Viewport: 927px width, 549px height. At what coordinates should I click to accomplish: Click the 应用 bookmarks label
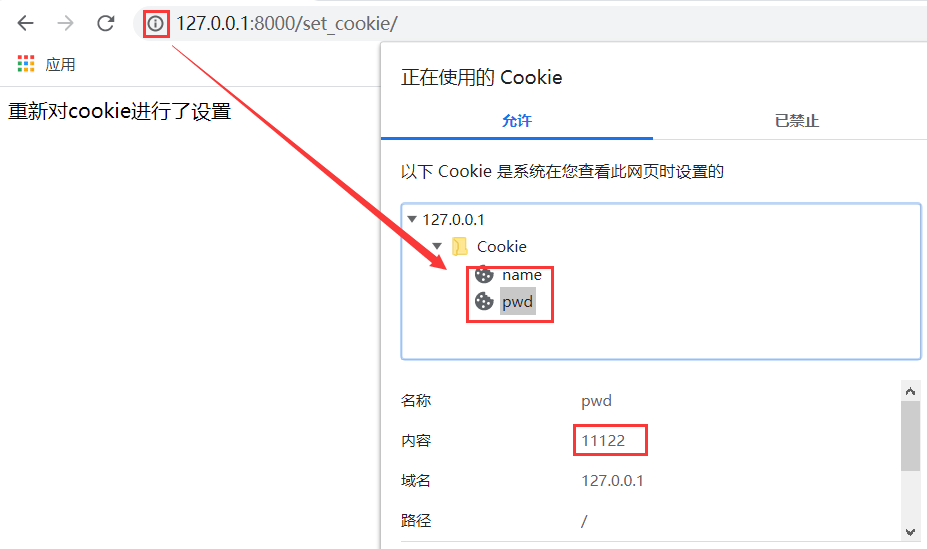click(60, 64)
